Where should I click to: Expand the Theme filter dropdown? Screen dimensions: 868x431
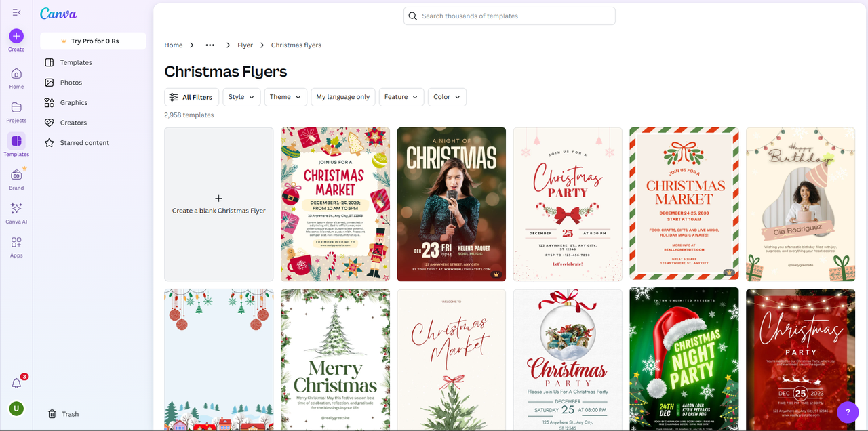coord(285,97)
